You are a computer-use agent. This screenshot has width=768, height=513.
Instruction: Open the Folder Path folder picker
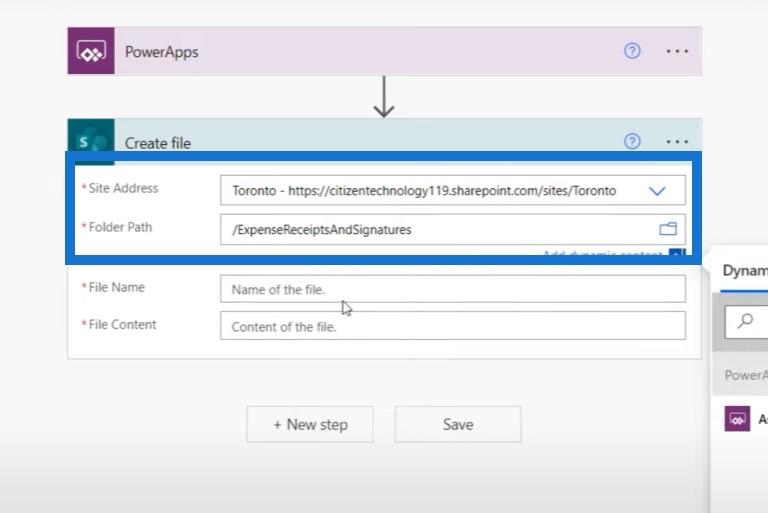[668, 229]
